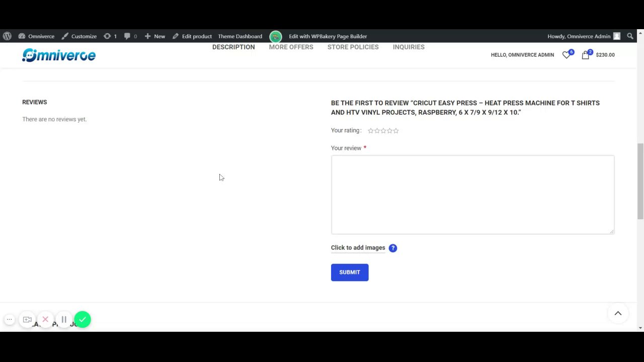Click Edit product in admin bar
Image resolution: width=644 pixels, height=362 pixels.
pyautogui.click(x=192, y=36)
